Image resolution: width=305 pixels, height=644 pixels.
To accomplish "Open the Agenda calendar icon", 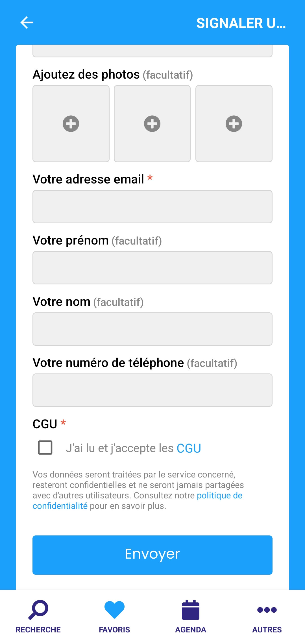I will click(191, 610).
